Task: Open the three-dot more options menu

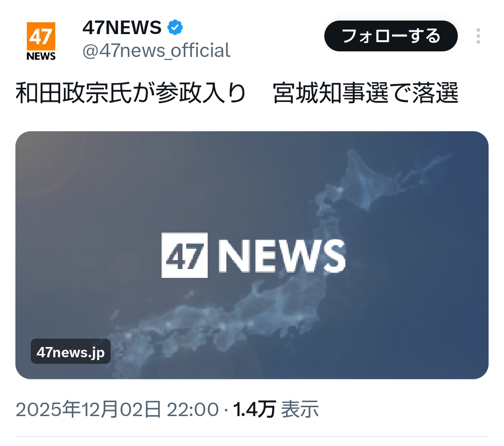Action: (478, 36)
